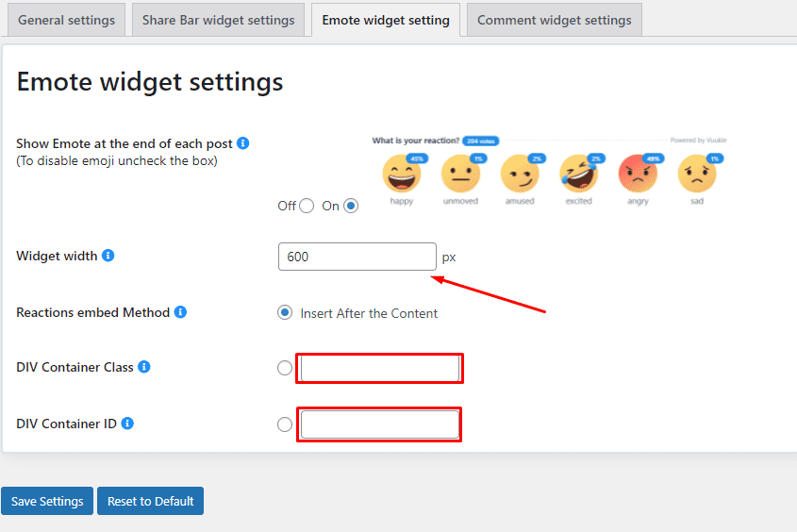Select the DIV Container ID radio button
Image resolution: width=797 pixels, height=532 pixels.
285,424
